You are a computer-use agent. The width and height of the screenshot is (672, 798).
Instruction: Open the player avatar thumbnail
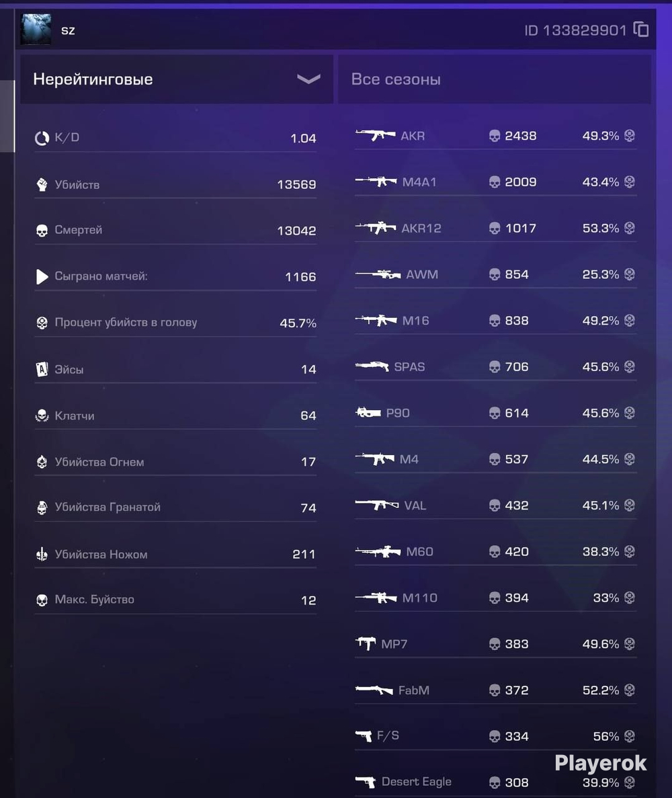36,29
